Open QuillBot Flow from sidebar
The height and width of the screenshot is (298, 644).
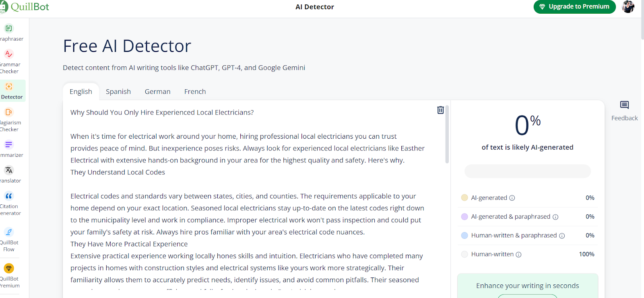[9, 240]
